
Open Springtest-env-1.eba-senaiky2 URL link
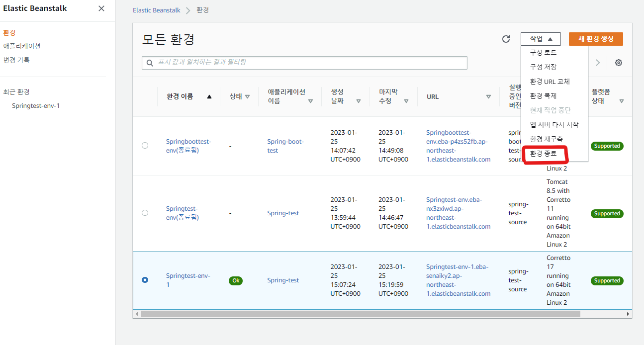coord(458,280)
